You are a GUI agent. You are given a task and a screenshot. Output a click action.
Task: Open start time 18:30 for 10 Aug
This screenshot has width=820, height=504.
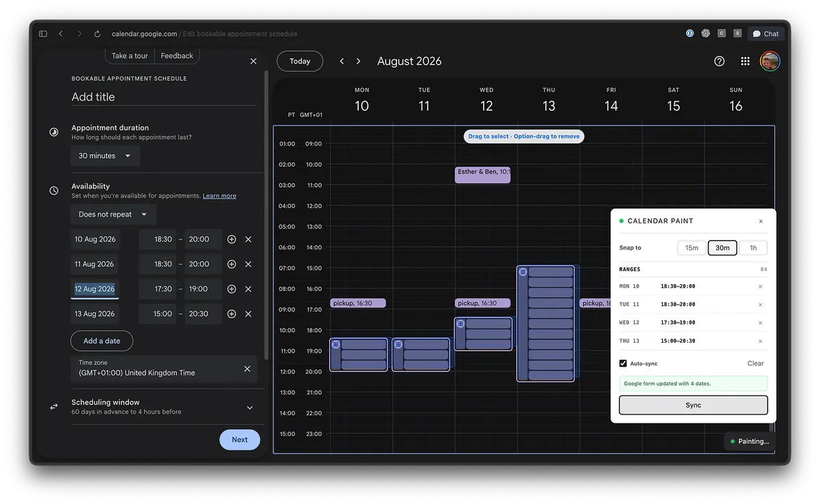pyautogui.click(x=158, y=240)
